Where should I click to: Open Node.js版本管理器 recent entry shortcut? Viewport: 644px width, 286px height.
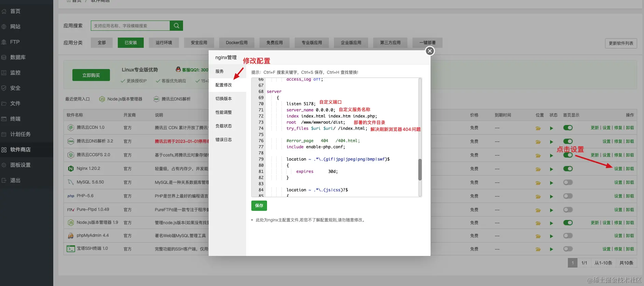121,99
